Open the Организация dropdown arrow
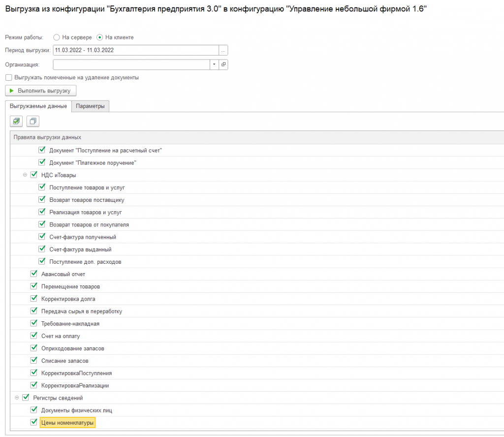The width and height of the screenshot is (504, 437). point(215,64)
